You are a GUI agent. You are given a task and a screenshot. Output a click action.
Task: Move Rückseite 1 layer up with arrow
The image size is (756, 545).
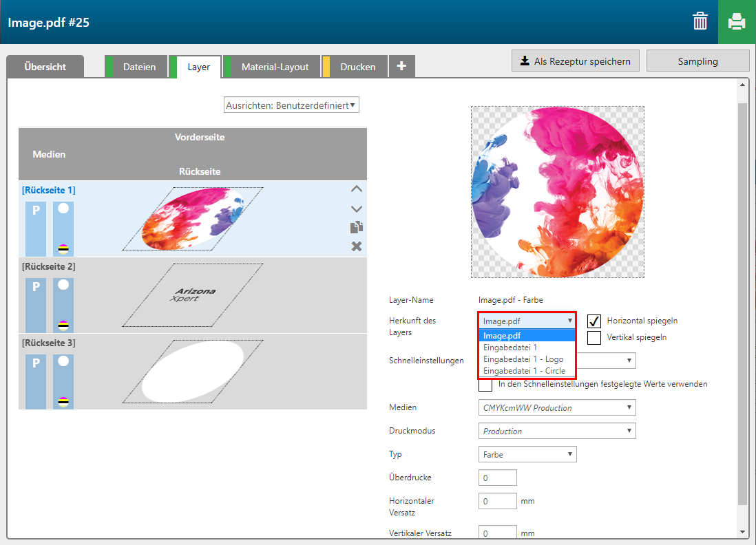coord(356,189)
